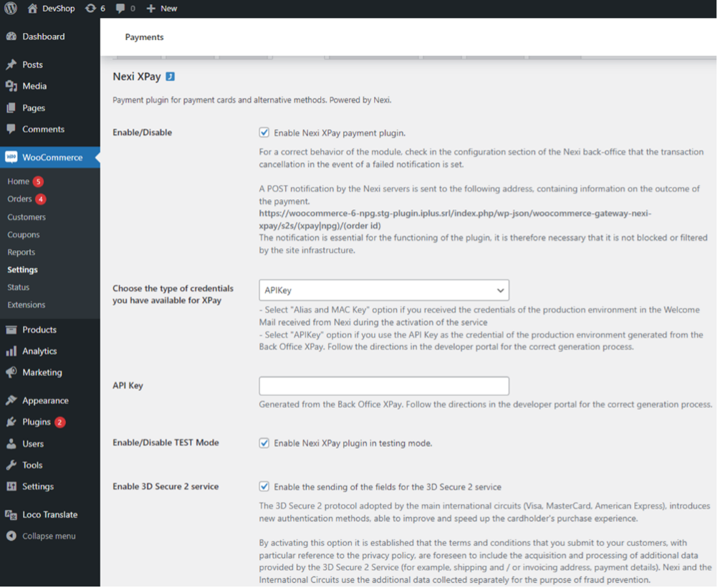720x588 pixels.
Task: Open WooCommerce Settings submenu item
Action: click(22, 269)
